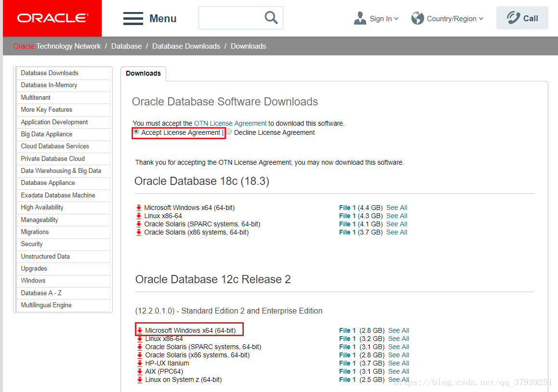This screenshot has width=558, height=392.
Task: Open Manageability sidebar item
Action: click(x=63, y=220)
